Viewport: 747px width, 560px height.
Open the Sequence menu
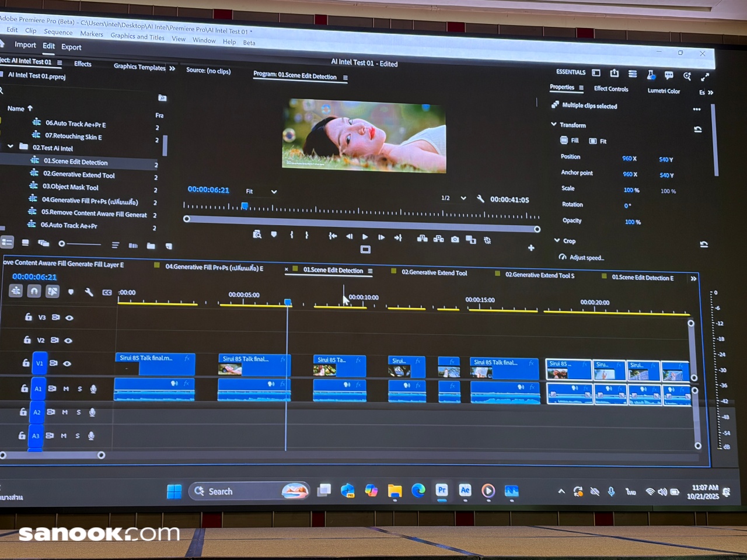[58, 32]
